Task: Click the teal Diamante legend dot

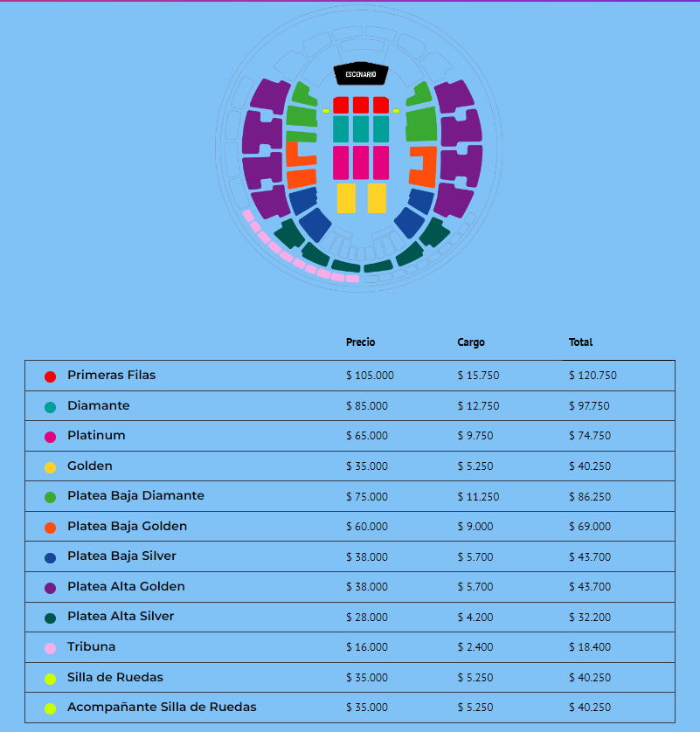Action: pyautogui.click(x=50, y=407)
